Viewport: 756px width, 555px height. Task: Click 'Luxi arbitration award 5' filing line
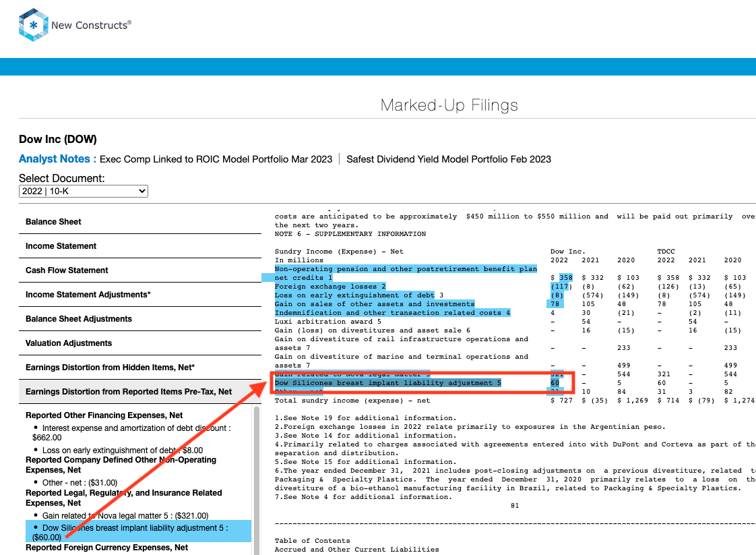328,322
